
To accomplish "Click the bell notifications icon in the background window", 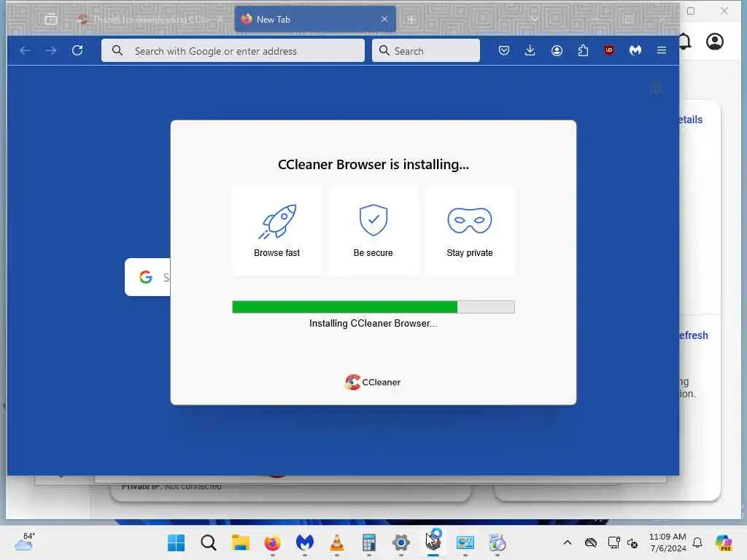I will (685, 42).
